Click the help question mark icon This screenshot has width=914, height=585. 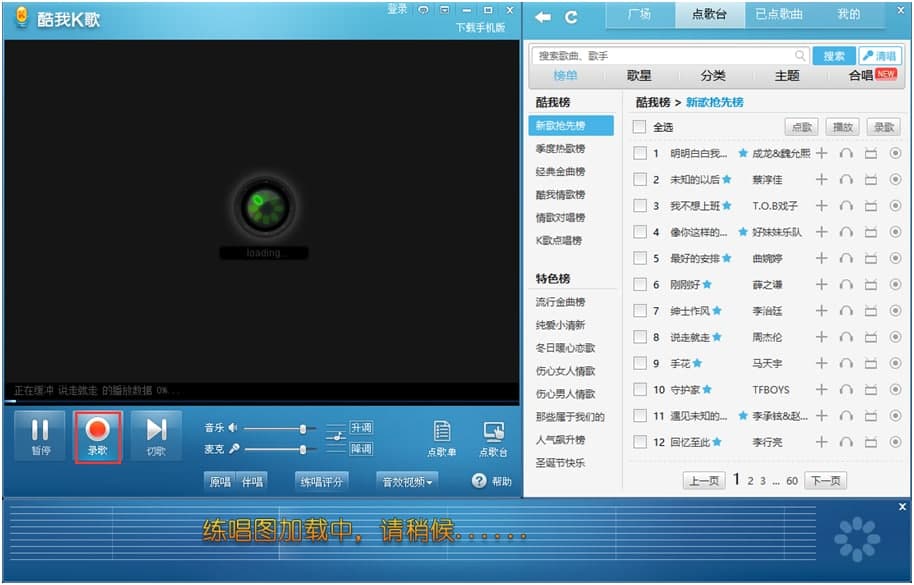(x=479, y=481)
